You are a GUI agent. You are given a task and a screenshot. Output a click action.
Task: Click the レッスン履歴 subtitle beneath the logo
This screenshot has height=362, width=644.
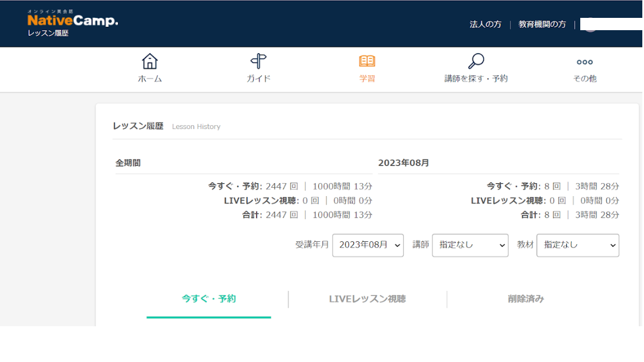click(48, 34)
